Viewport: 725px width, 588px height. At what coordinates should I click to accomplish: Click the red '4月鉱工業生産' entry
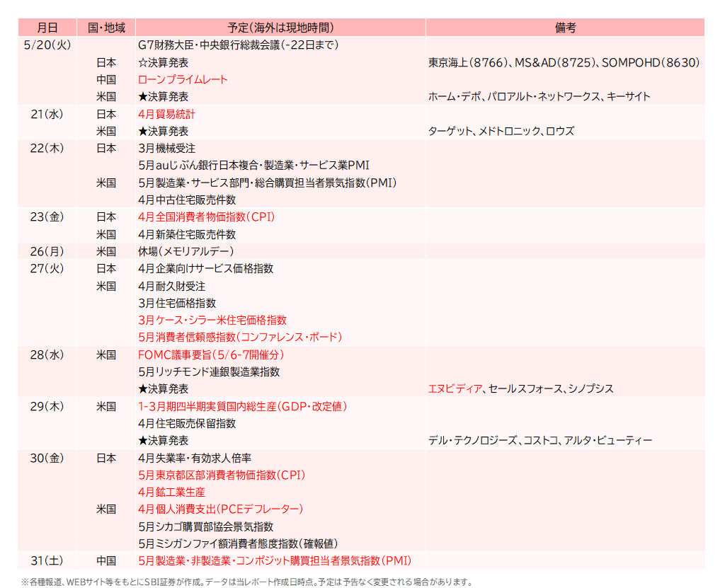pos(171,492)
